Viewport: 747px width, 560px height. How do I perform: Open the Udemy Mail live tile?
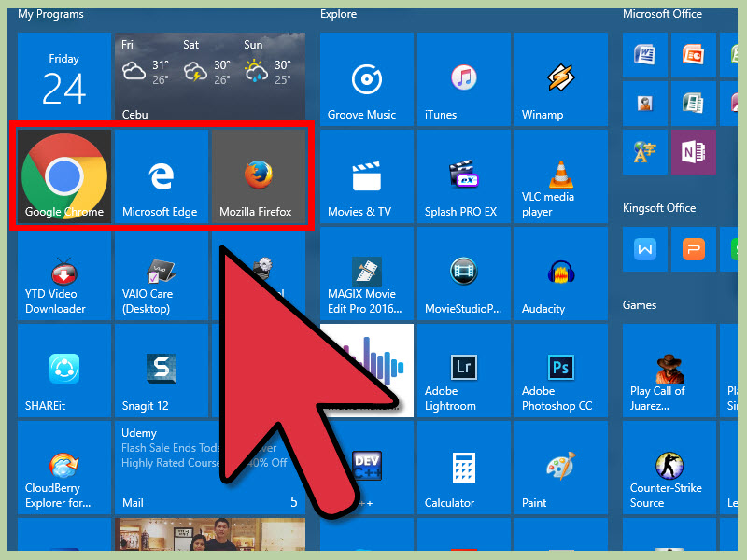click(210, 468)
